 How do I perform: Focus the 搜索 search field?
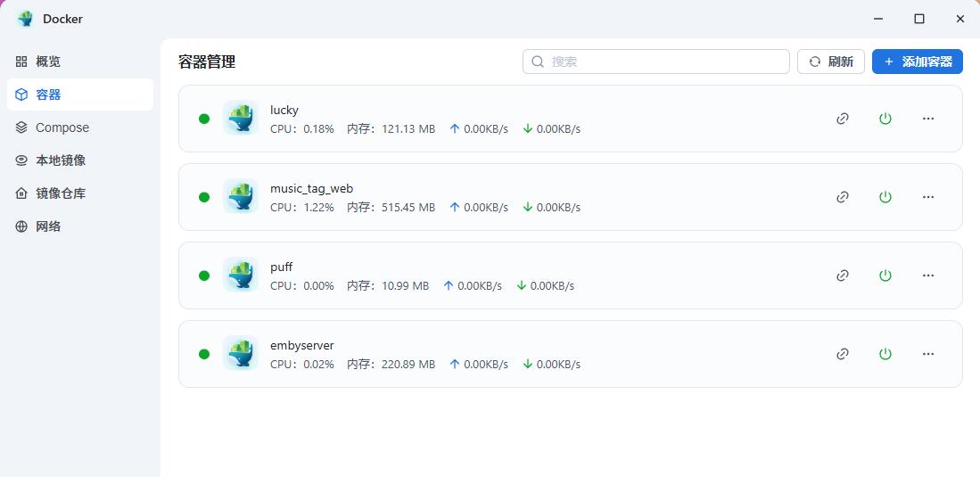[655, 62]
